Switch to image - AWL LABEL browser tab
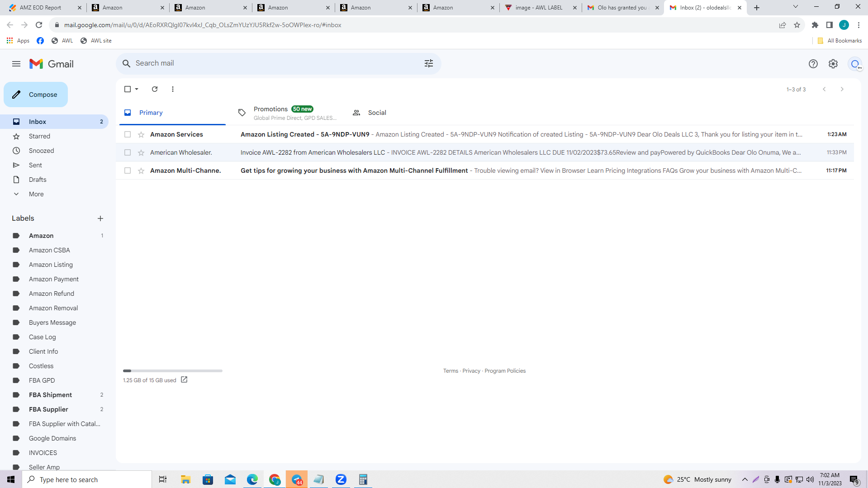The width and height of the screenshot is (868, 488). (541, 8)
